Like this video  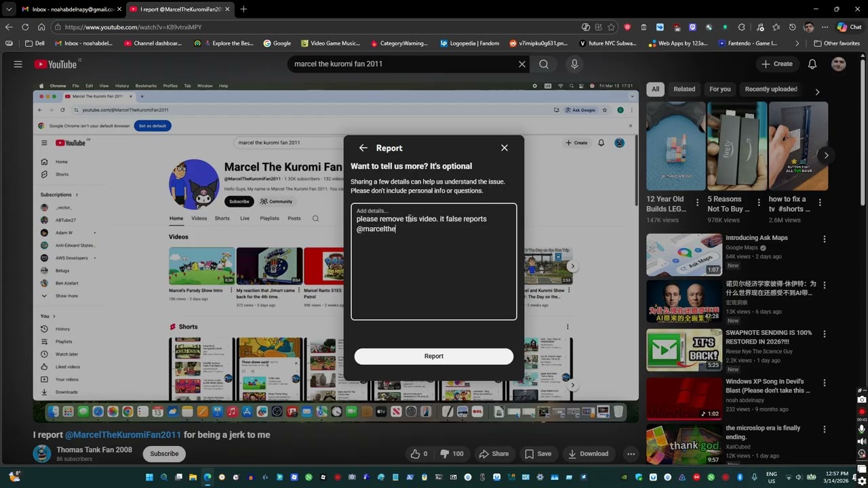pos(418,453)
